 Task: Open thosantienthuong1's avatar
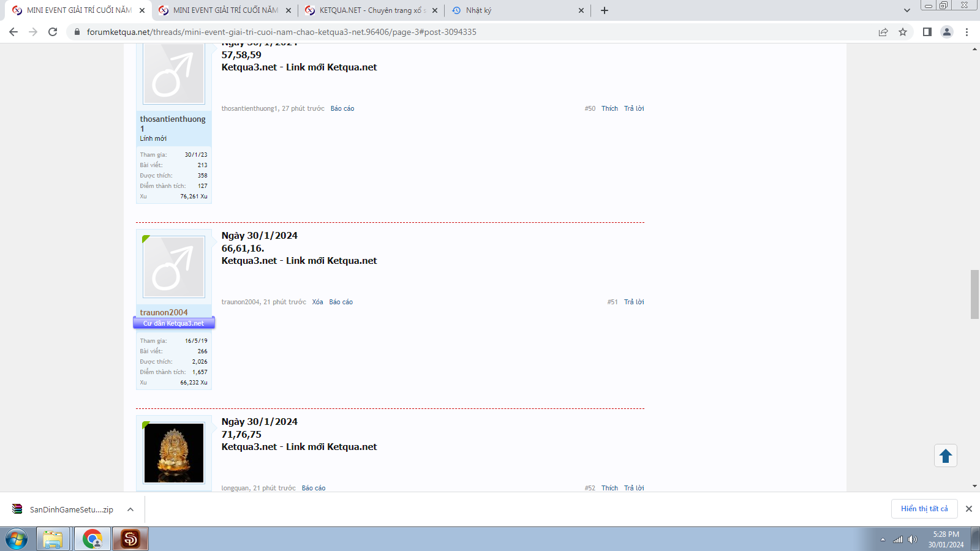click(x=174, y=73)
